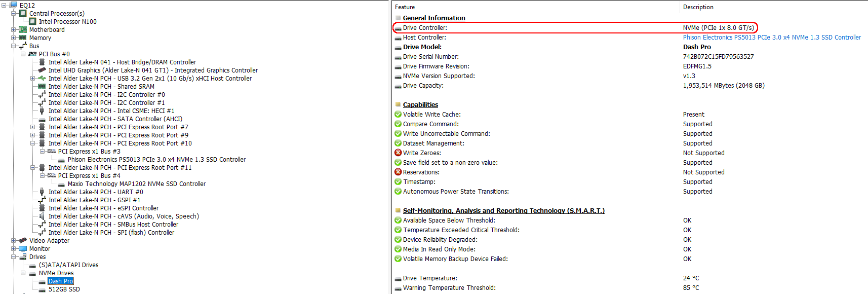Click the UHD Graphics controller icon
Screen dimensions: 868x294
pos(42,70)
